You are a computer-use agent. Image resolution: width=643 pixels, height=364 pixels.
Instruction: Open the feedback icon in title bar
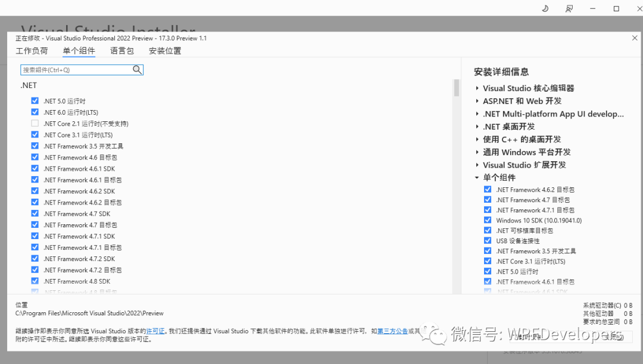pos(569,8)
